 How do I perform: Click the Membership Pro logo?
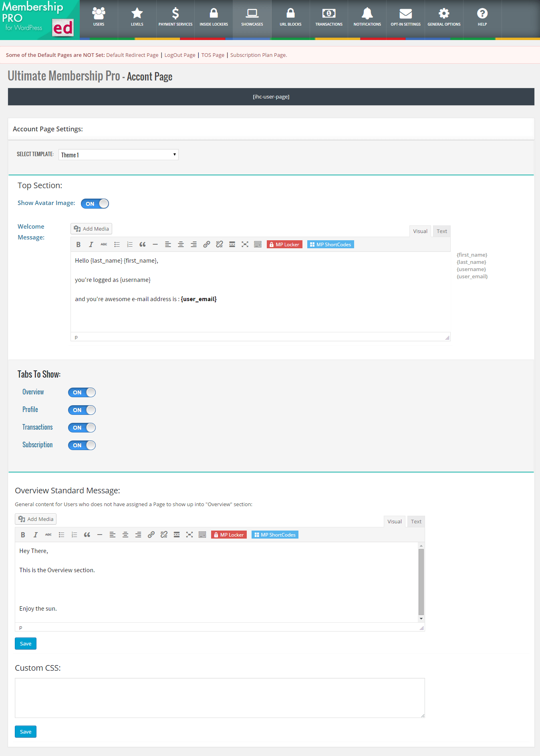(x=40, y=20)
